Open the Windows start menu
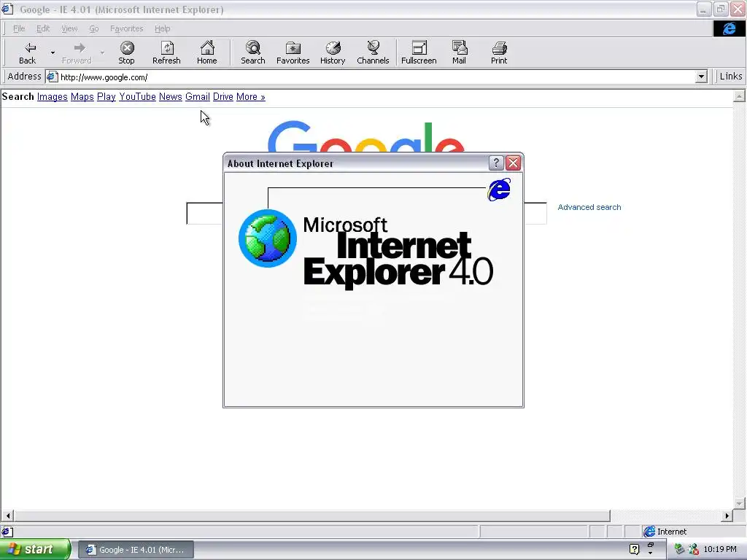Screen dimensions: 747x560 35,550
